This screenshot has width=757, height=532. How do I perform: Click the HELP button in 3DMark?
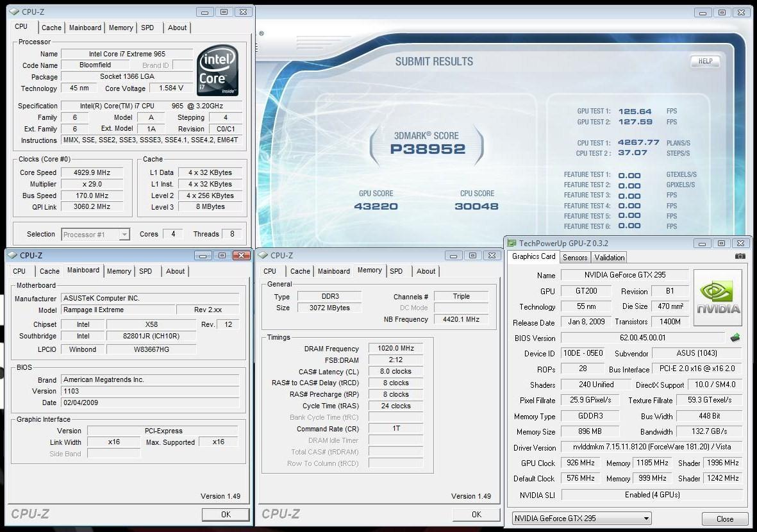pos(705,61)
